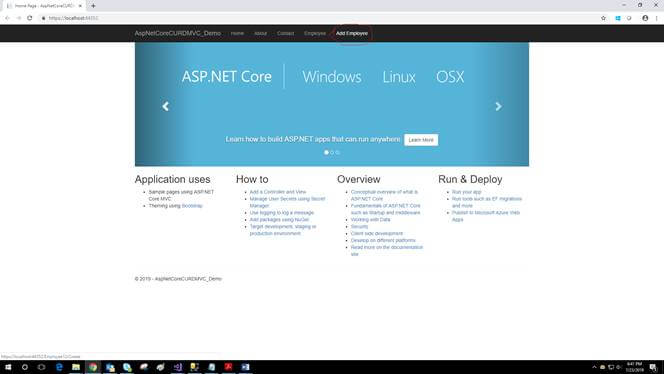Click the browser forward arrow
Screen dimensions: 664x374
19,18
